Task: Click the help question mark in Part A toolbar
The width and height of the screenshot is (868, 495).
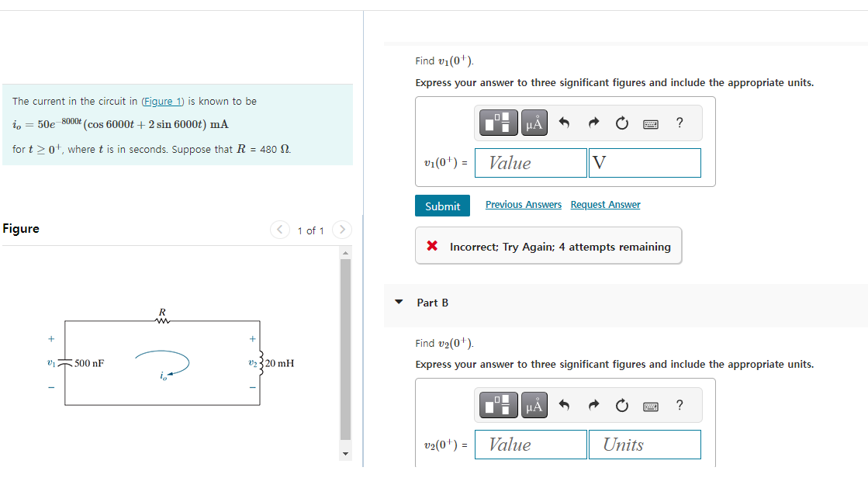Action: tap(680, 122)
